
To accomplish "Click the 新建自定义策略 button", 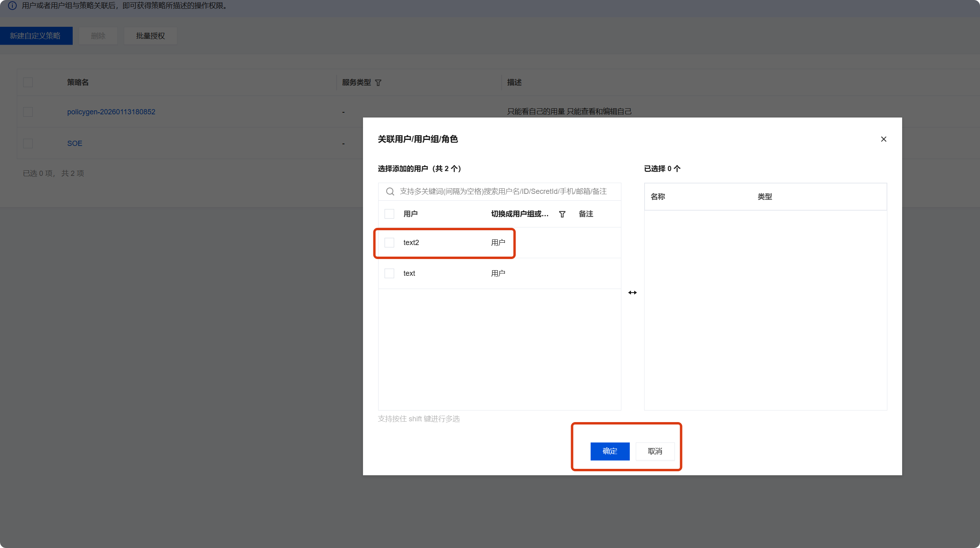I will pos(36,36).
